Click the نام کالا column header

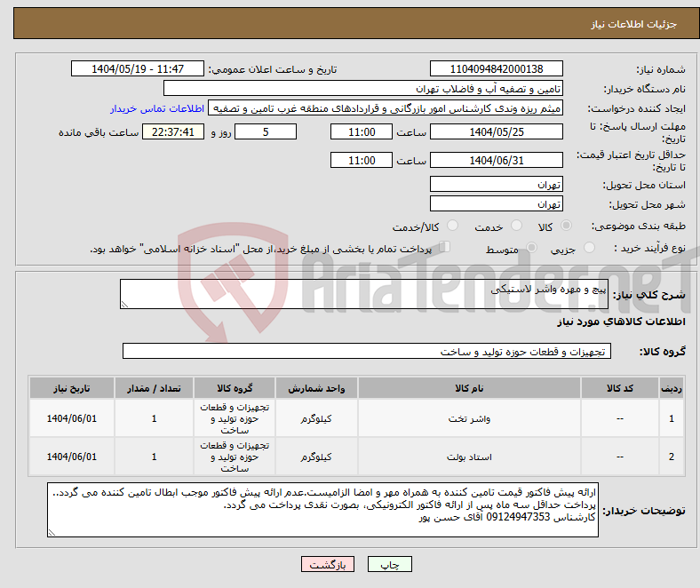point(469,388)
